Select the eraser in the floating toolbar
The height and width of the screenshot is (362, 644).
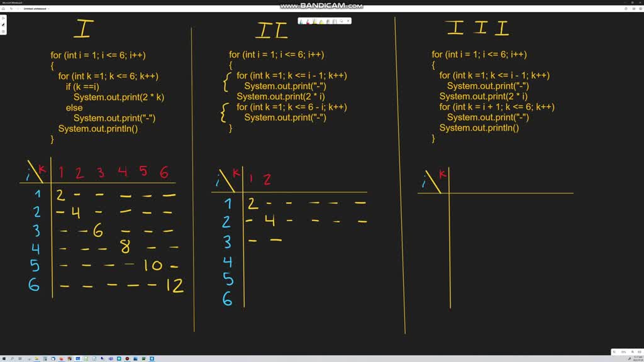pos(328,21)
